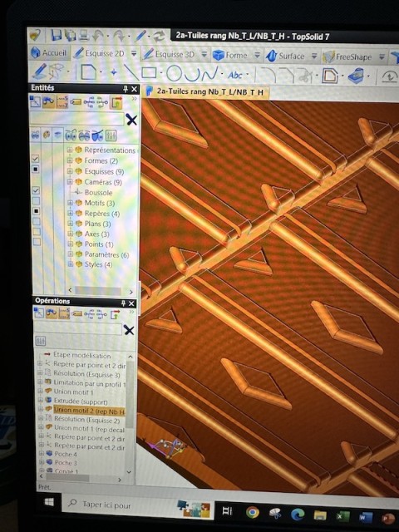
Task: Click the save disk icon
Action: (57, 35)
